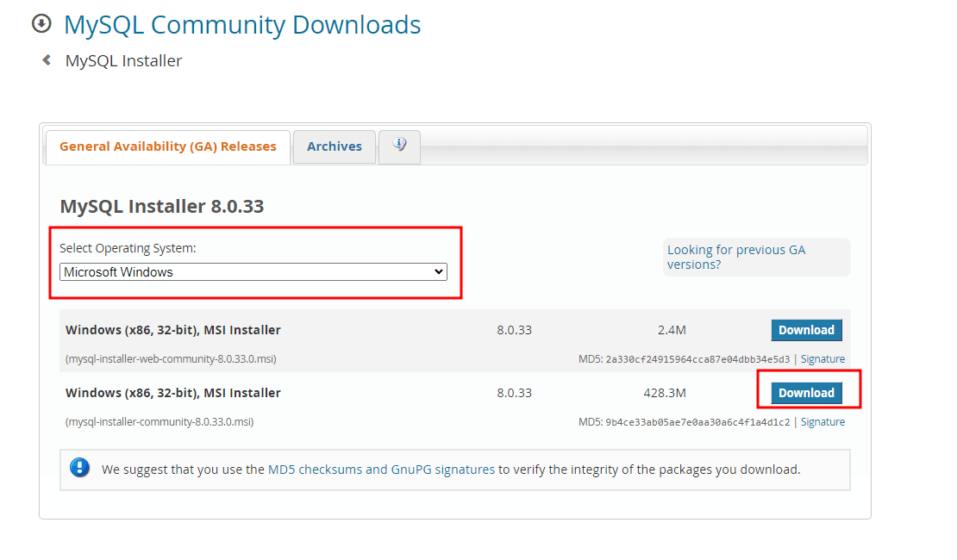Click the MySQL Installer breadcrumb text
The height and width of the screenshot is (560, 957).
pos(123,61)
